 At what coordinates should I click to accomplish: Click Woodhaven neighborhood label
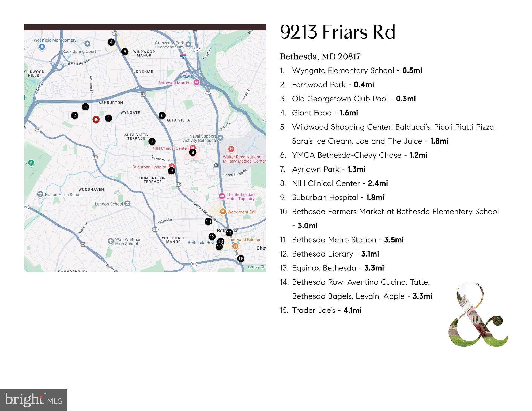pyautogui.click(x=91, y=189)
